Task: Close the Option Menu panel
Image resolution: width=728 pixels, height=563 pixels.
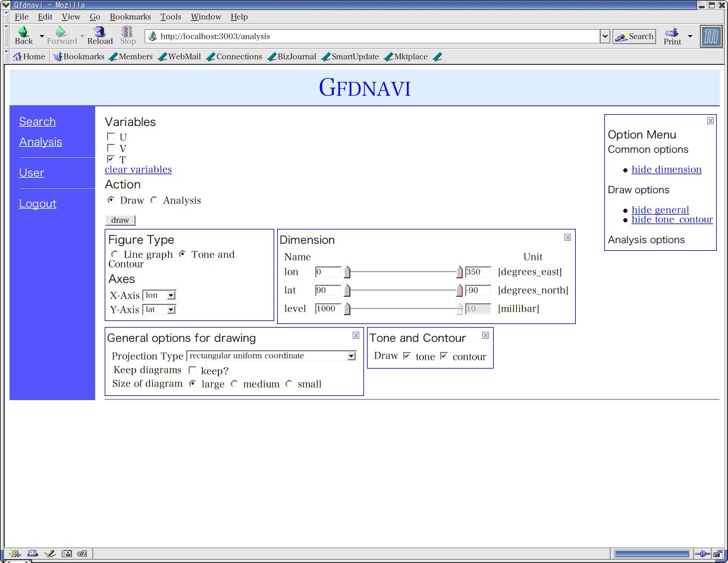Action: (710, 121)
